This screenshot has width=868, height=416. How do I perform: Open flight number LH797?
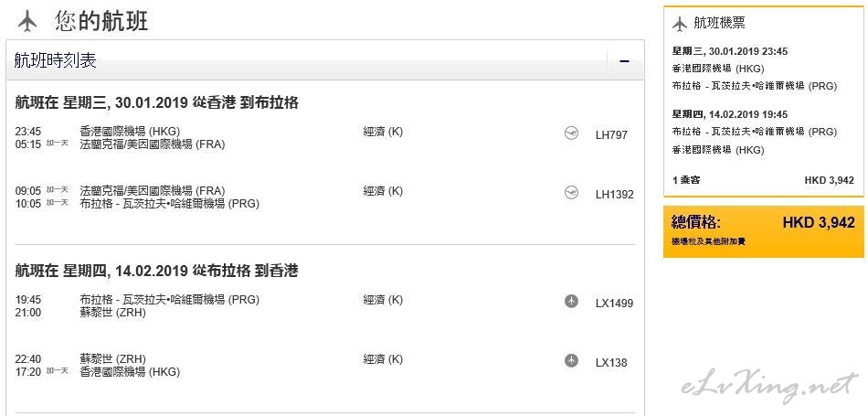pyautogui.click(x=611, y=134)
